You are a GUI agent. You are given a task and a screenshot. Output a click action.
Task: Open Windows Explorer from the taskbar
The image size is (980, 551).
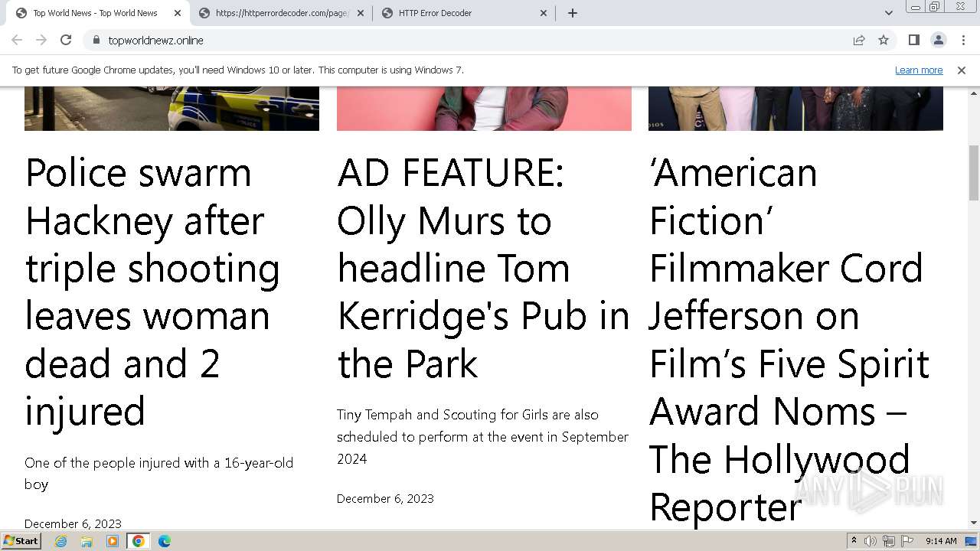[x=87, y=541]
